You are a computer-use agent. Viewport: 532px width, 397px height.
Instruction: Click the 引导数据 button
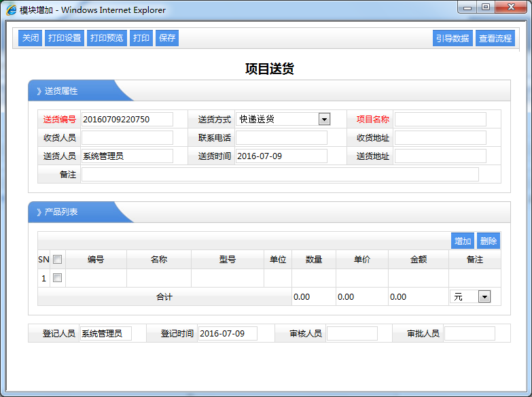click(x=453, y=39)
